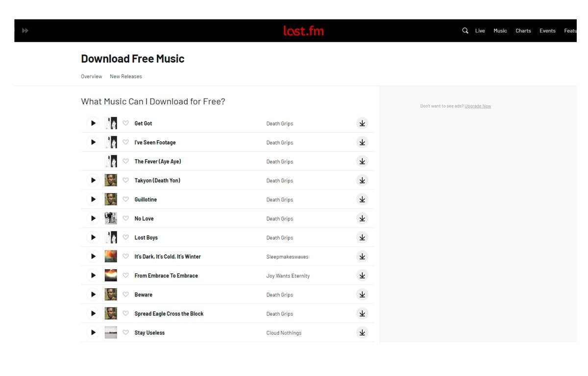Image resolution: width=588 pixels, height=376 pixels.
Task: Download Takyon (Death Yon)
Action: [362, 180]
